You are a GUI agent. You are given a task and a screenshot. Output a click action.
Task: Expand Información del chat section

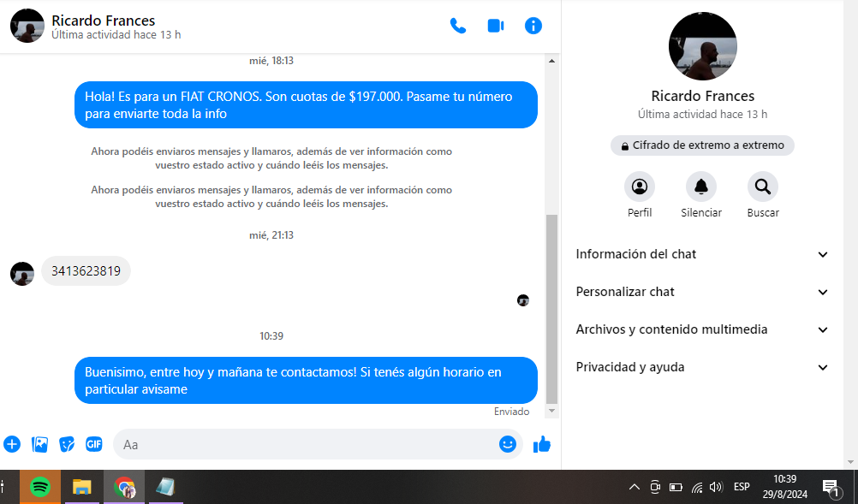pyautogui.click(x=702, y=254)
